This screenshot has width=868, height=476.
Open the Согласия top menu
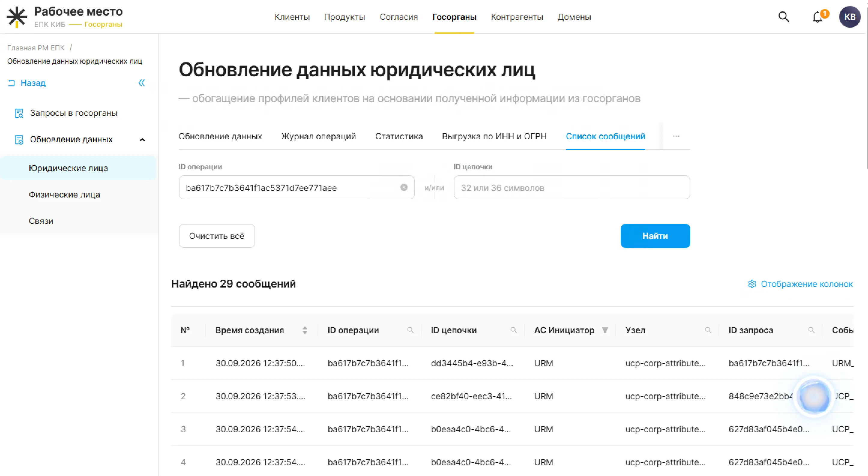399,17
